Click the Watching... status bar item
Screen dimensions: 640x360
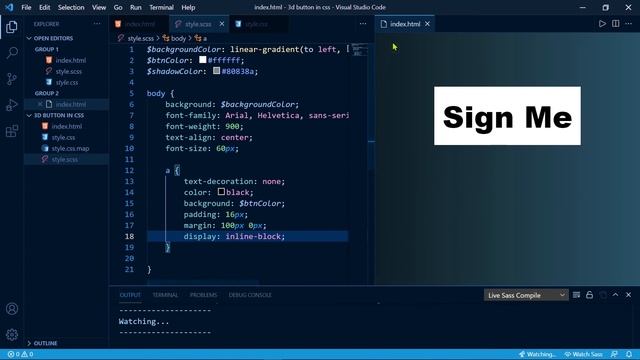pyautogui.click(x=537, y=354)
